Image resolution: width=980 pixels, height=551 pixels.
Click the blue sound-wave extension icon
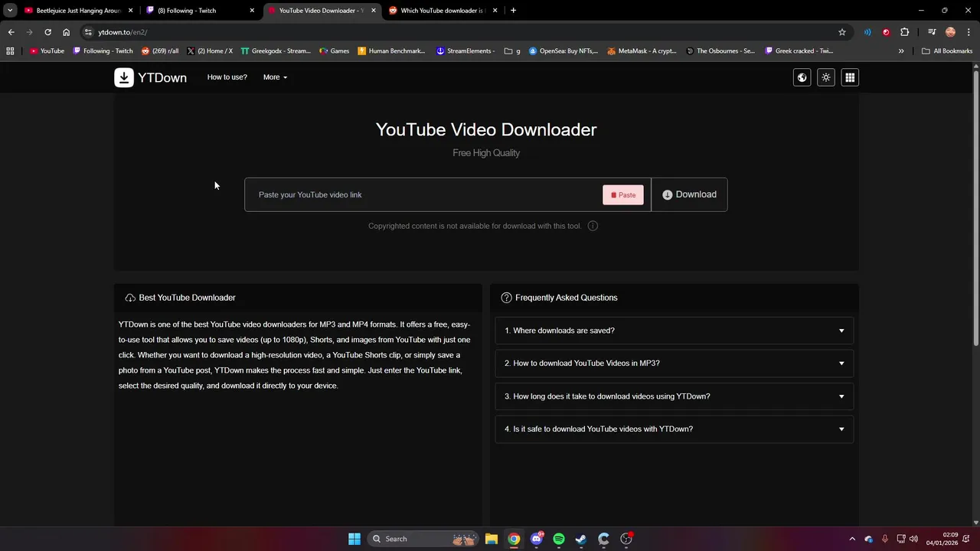click(x=867, y=32)
